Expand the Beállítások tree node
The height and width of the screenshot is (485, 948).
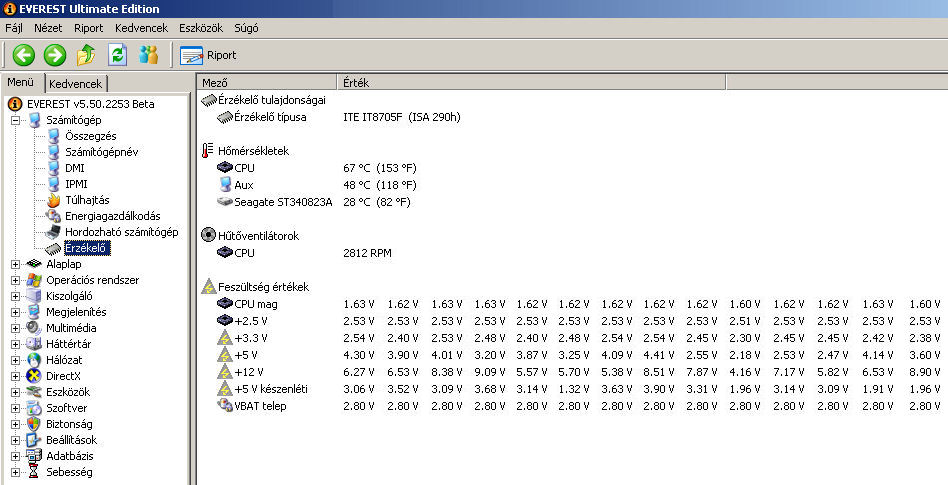click(15, 440)
